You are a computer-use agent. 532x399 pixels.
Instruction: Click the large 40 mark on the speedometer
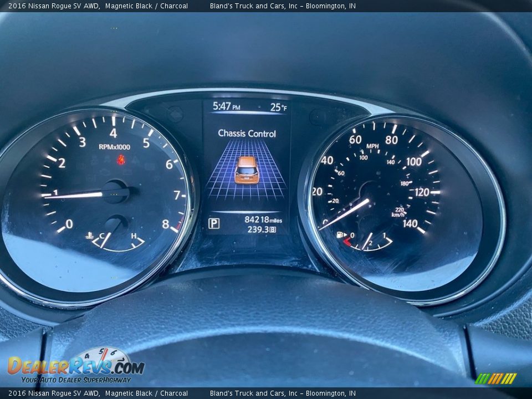click(x=327, y=160)
